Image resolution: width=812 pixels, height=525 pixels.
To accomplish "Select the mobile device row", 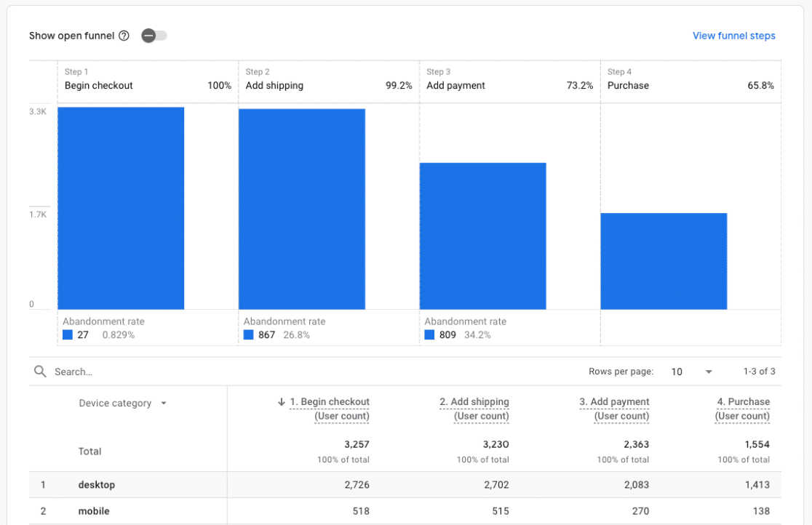I will coord(94,510).
